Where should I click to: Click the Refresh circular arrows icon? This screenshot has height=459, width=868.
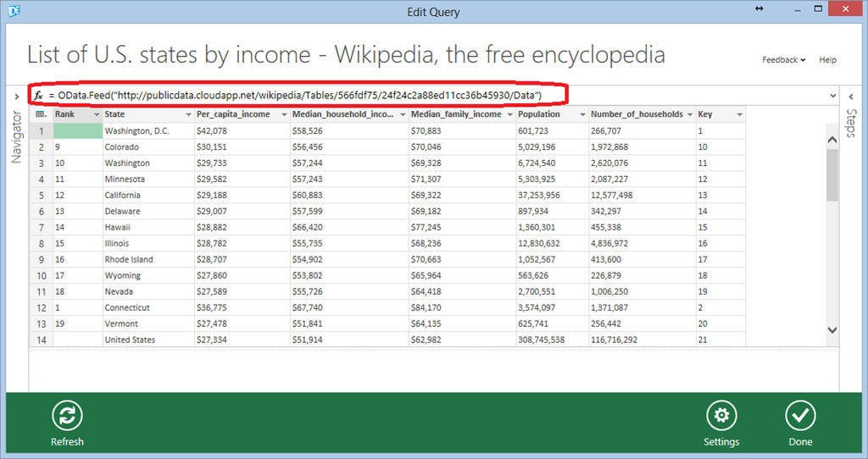(67, 415)
